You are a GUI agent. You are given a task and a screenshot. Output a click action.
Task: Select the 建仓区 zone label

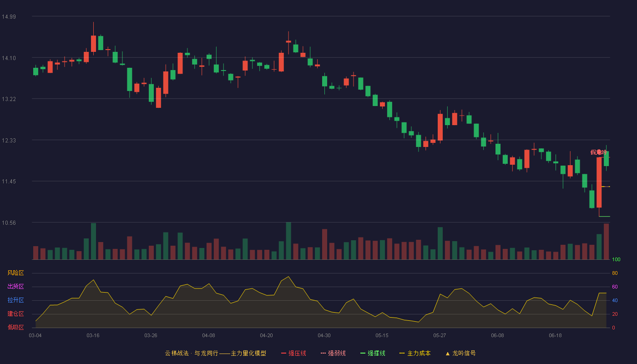coord(15,314)
